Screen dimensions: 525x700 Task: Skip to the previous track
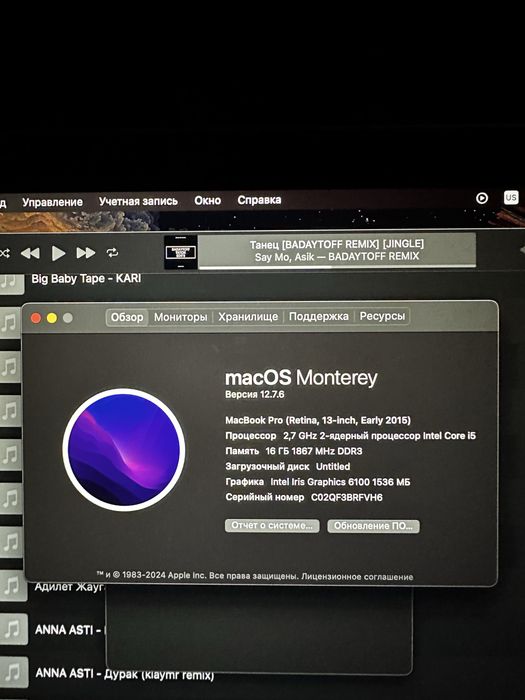[x=30, y=253]
